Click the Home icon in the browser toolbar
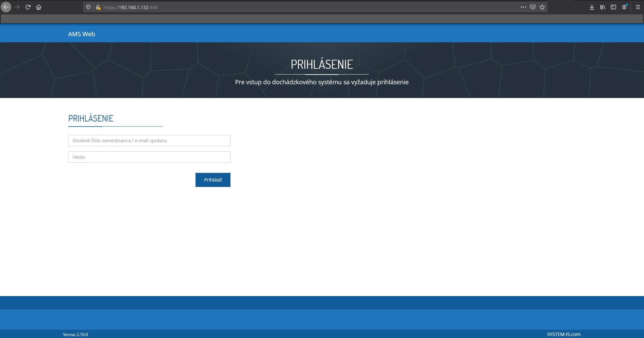The width and height of the screenshot is (644, 338). [39, 7]
